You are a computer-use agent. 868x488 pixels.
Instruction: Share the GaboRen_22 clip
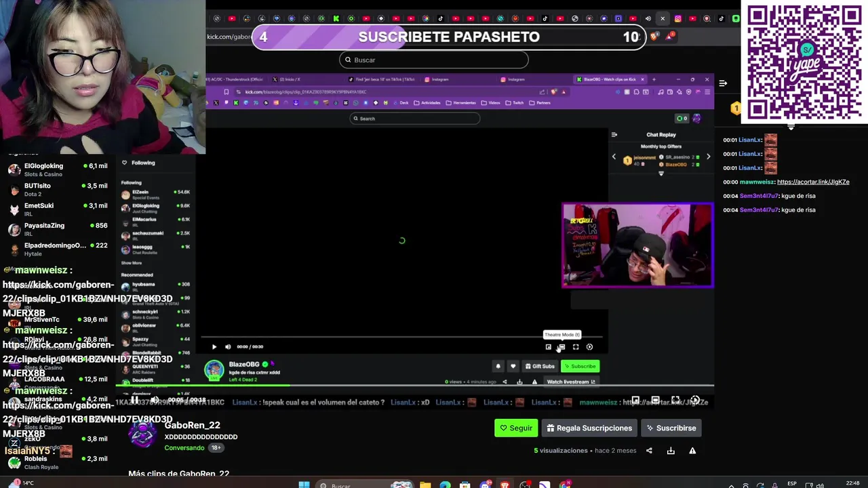649,451
